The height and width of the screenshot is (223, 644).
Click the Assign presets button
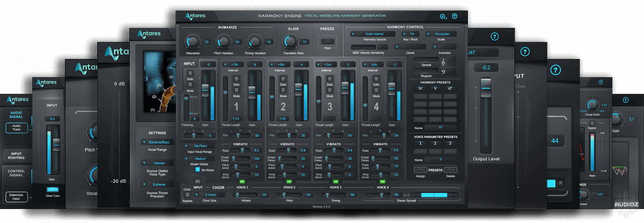click(421, 169)
